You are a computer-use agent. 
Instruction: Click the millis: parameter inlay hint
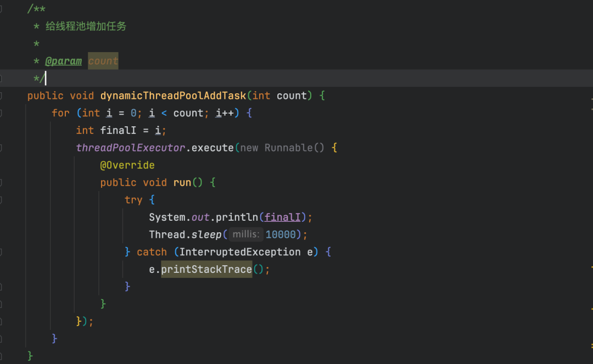point(246,234)
